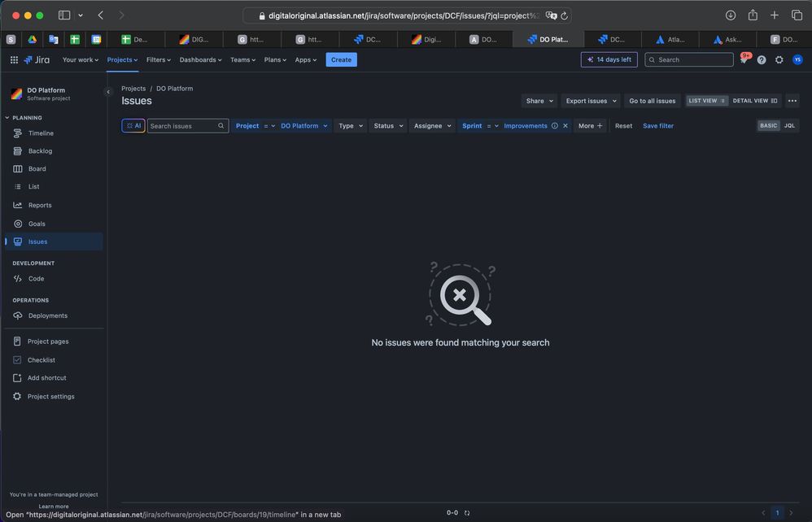The width and height of the screenshot is (812, 522).
Task: Select the Backlog icon in the sidebar
Action: (x=18, y=150)
